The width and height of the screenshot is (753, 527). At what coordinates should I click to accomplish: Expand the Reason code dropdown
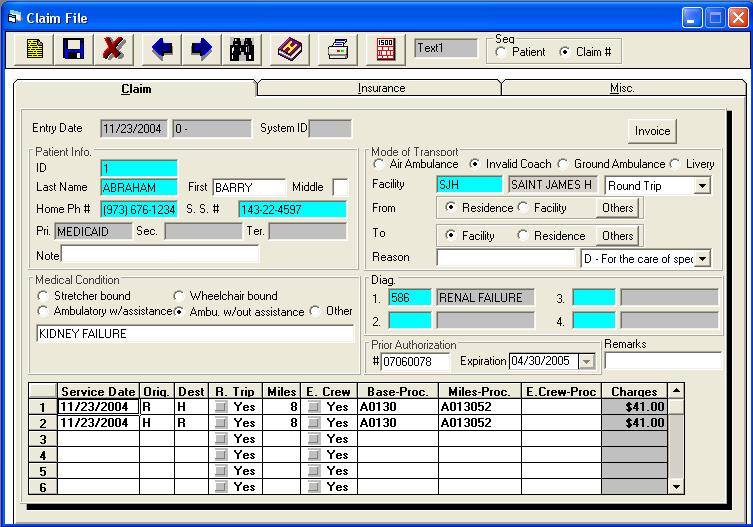pos(702,258)
